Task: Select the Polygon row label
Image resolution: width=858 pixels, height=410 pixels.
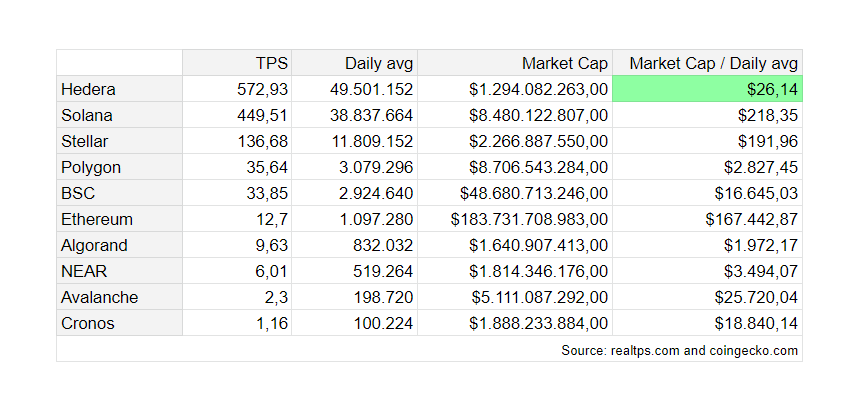Action: click(119, 167)
